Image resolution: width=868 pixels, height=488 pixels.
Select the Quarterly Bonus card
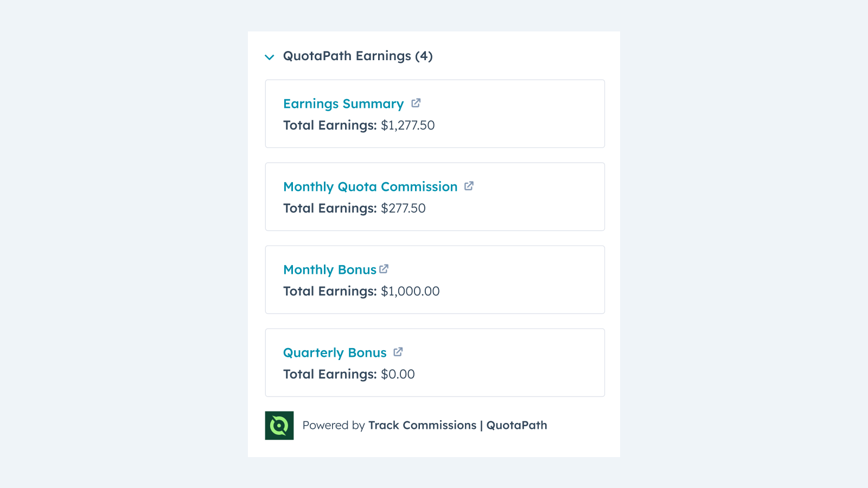point(434,362)
